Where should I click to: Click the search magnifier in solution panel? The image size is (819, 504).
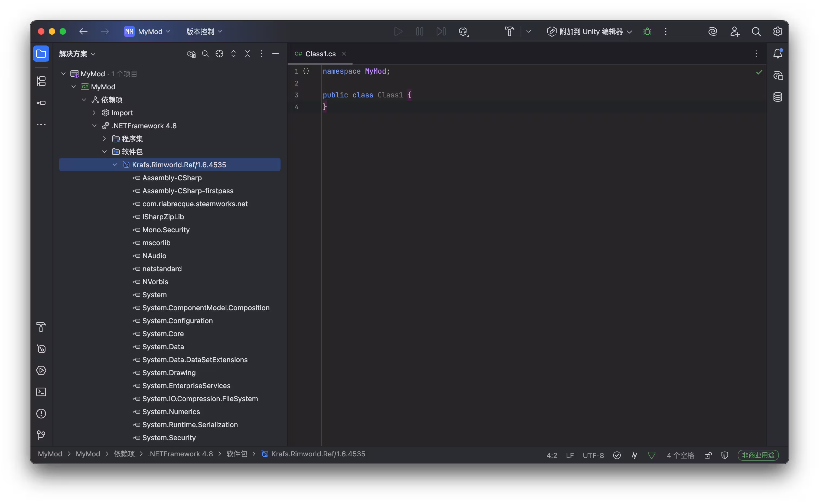[205, 54]
